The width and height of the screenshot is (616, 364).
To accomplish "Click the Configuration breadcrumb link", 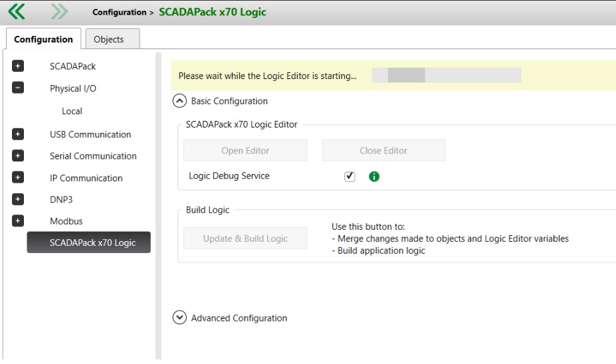I will (120, 12).
